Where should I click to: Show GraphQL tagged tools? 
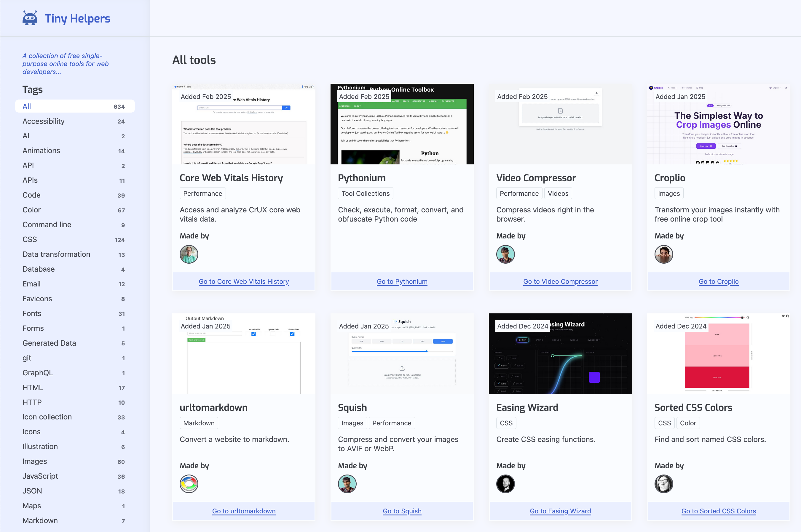(75, 373)
